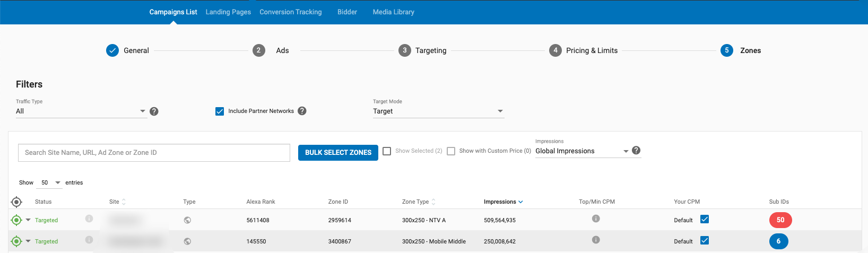
Task: Click the target icon for zone 2959614
Action: (x=16, y=220)
